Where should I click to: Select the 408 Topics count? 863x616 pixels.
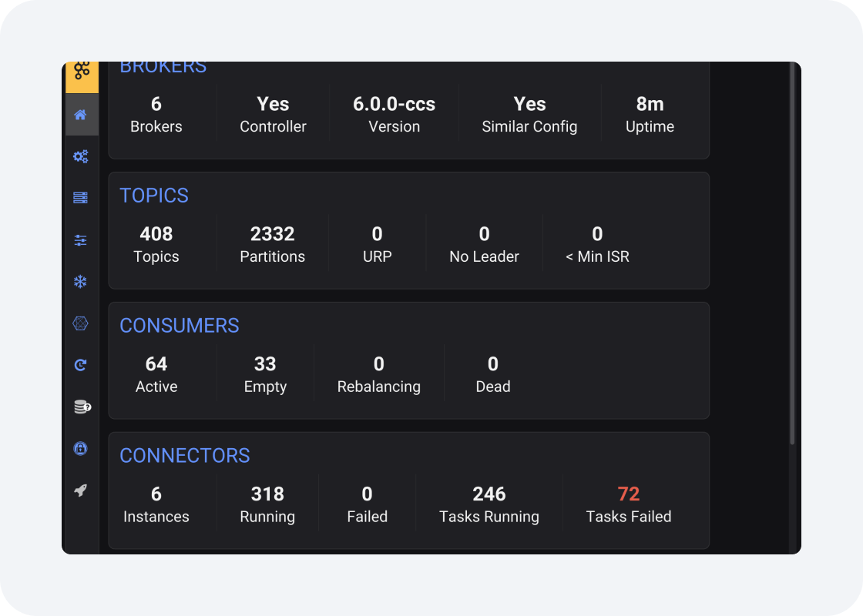click(156, 244)
